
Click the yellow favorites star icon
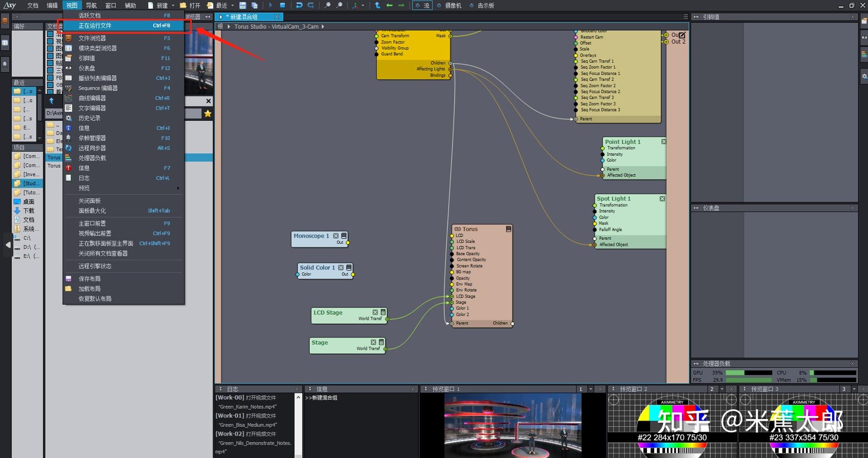point(208,114)
